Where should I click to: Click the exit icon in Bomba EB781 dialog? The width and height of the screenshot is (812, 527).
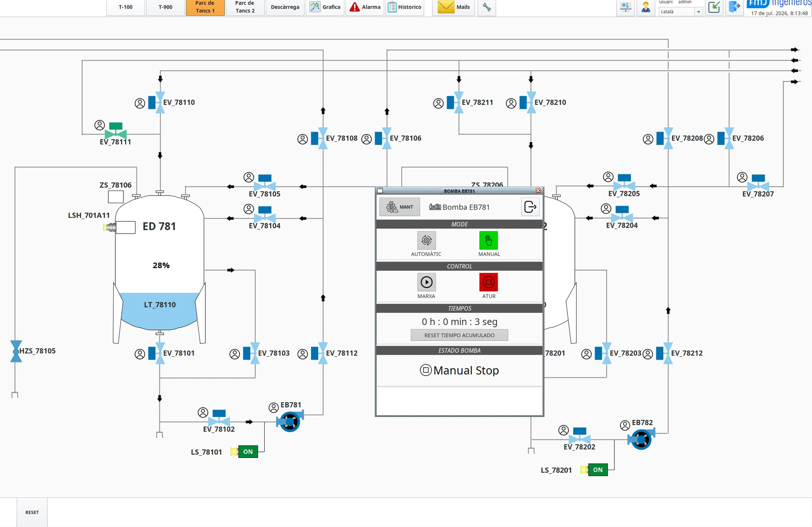point(530,207)
